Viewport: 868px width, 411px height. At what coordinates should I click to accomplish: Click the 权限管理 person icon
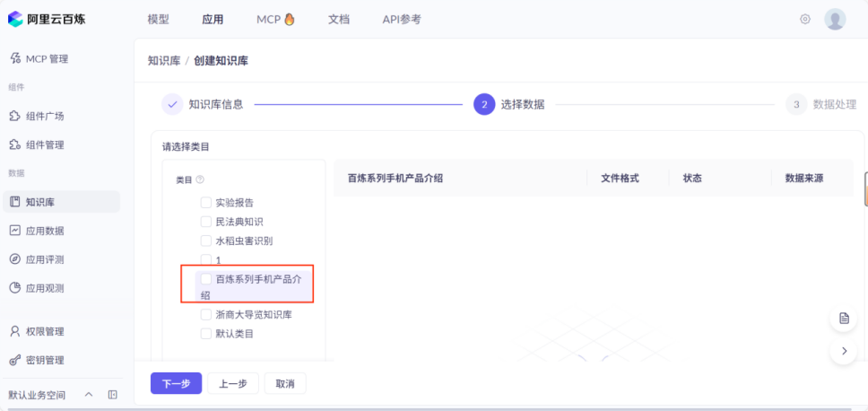15,331
